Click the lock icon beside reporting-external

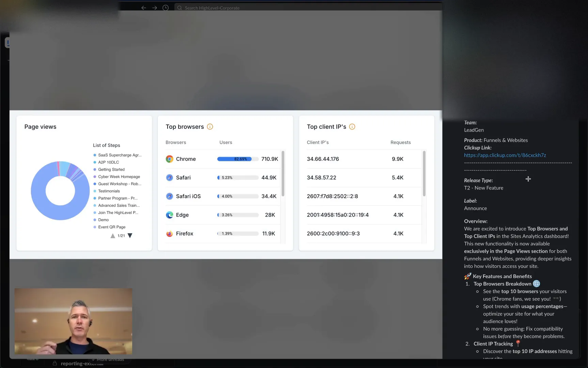point(55,363)
